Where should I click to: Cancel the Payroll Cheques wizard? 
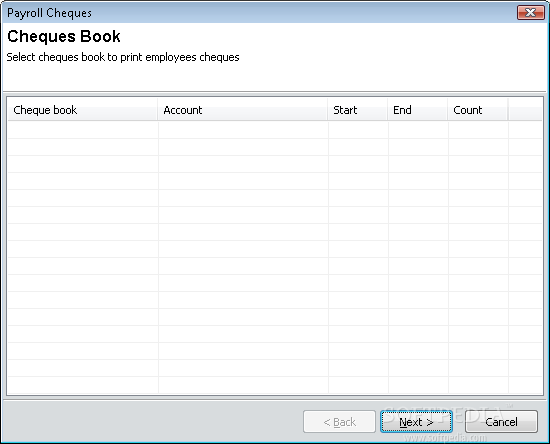click(x=501, y=422)
